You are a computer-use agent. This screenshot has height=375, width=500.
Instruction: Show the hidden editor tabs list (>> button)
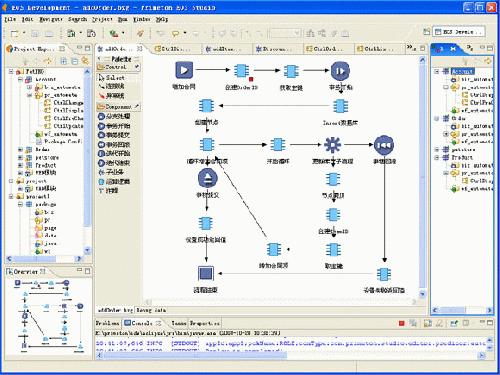coord(411,48)
